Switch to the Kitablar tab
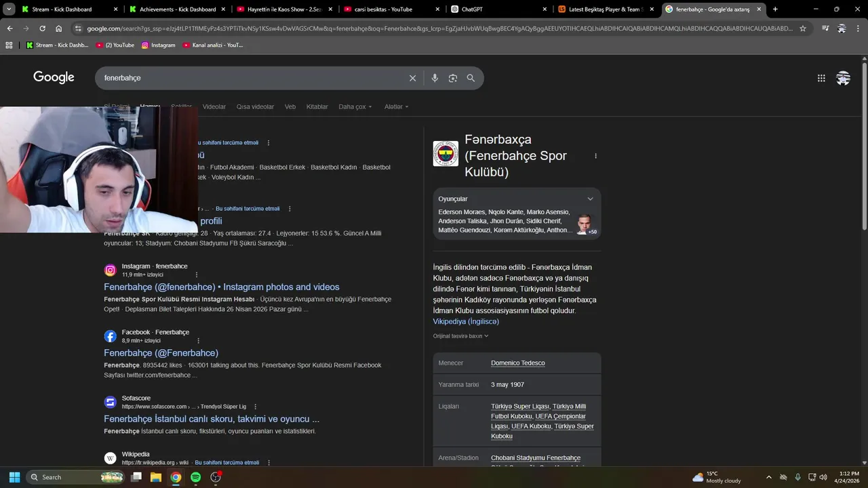Viewport: 868px width, 488px height. click(317, 107)
